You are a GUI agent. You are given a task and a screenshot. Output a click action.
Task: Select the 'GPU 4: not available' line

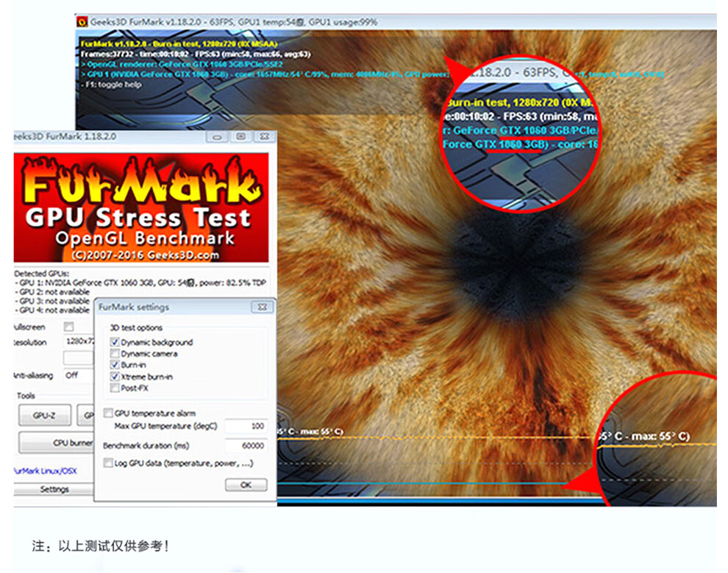(x=52, y=310)
